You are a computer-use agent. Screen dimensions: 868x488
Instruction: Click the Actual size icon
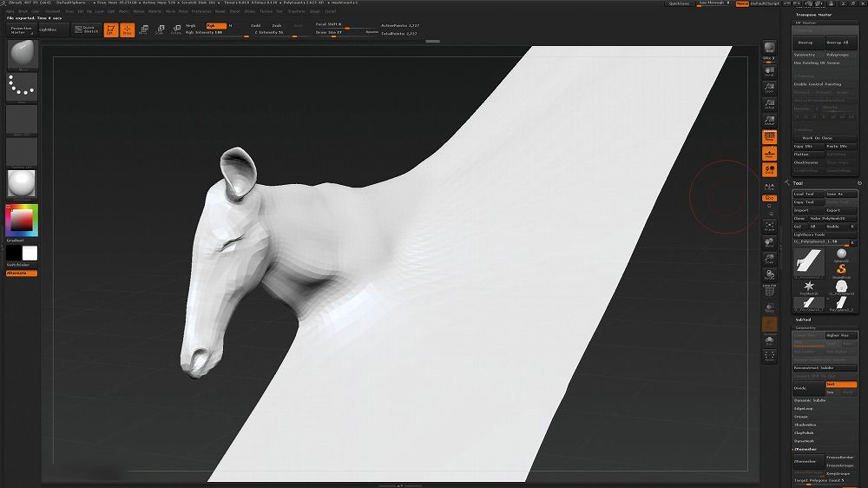[x=769, y=104]
